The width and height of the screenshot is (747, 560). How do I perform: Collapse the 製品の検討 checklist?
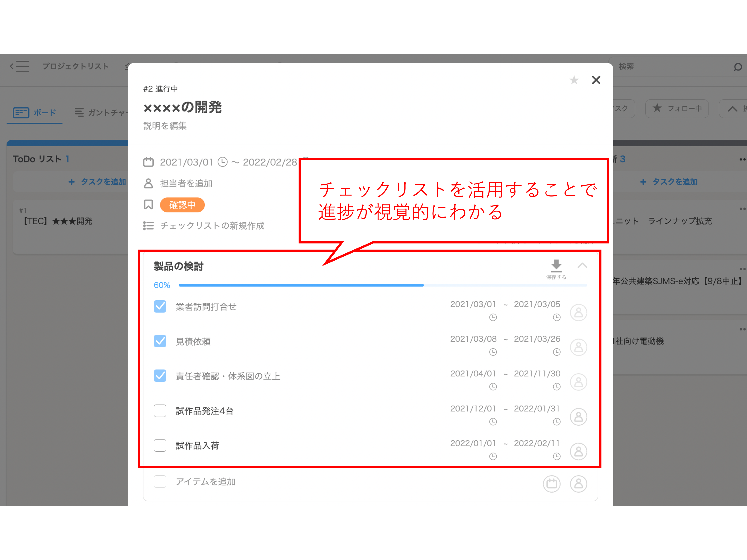coord(582,265)
